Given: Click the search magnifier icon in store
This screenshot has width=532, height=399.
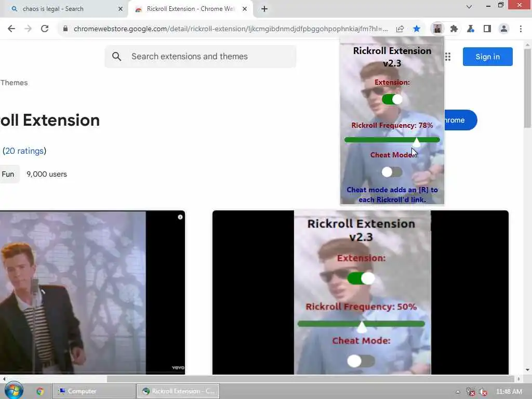Looking at the screenshot, I should pos(116,56).
